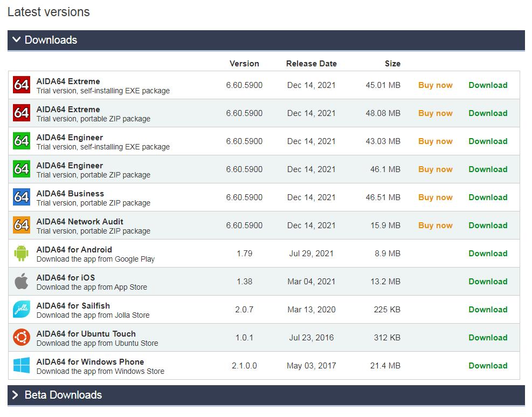Click the 312 KB size value

[387, 338]
